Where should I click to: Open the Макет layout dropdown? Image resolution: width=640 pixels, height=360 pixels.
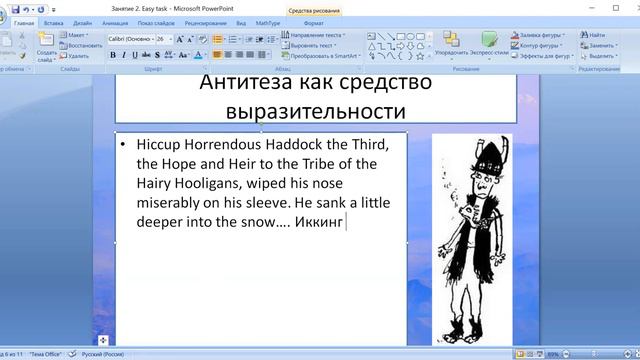[x=75, y=35]
